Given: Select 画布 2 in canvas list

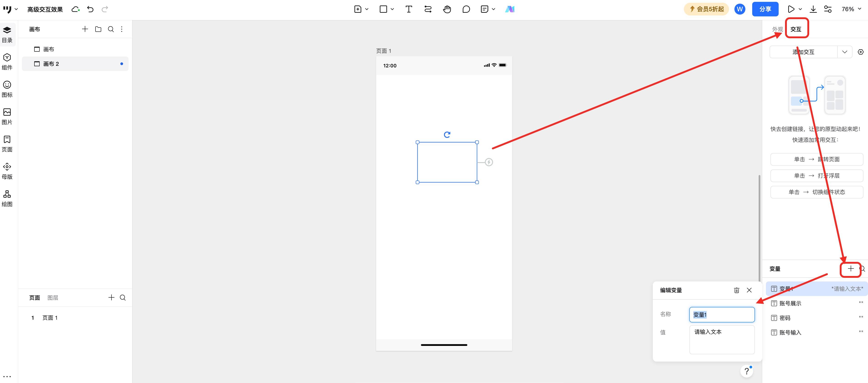Looking at the screenshot, I should (x=75, y=64).
